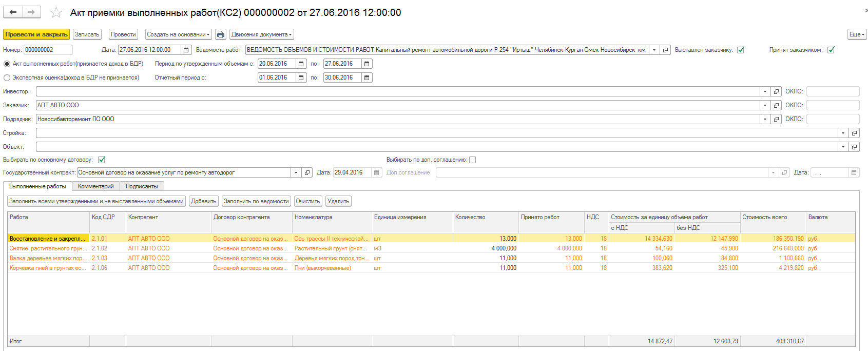The height and width of the screenshot is (351, 868).
Task: Expand the Заказчик dropdown list
Action: pyautogui.click(x=765, y=105)
